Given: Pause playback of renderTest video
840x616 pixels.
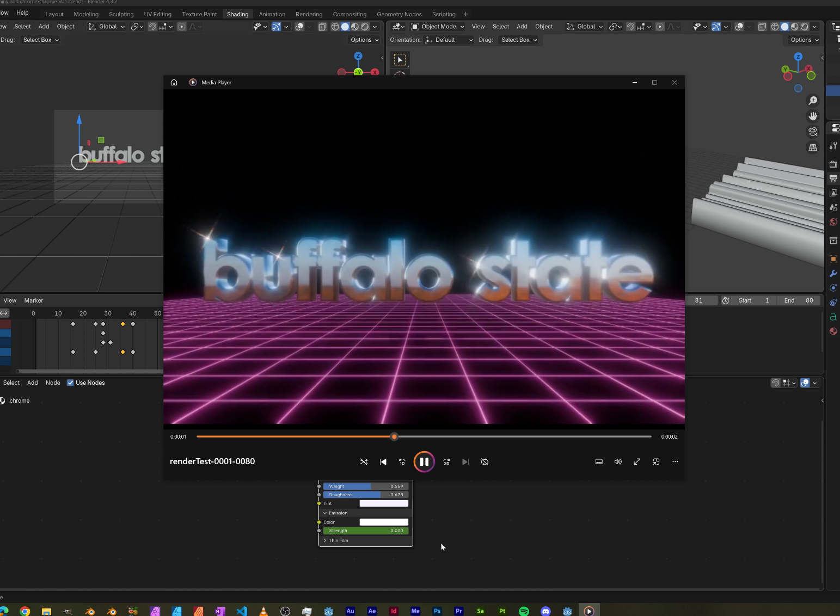Looking at the screenshot, I should click(x=424, y=461).
